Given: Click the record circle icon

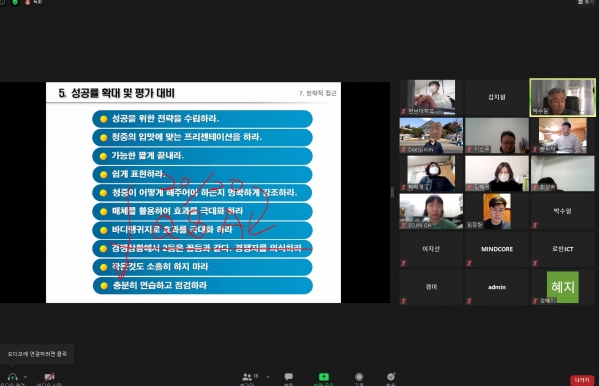Looking at the screenshot, I should [x=359, y=377].
